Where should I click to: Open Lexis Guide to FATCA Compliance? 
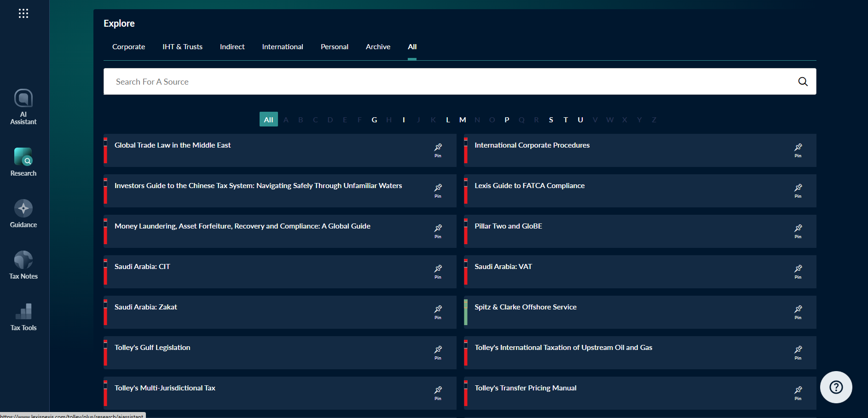click(x=530, y=186)
